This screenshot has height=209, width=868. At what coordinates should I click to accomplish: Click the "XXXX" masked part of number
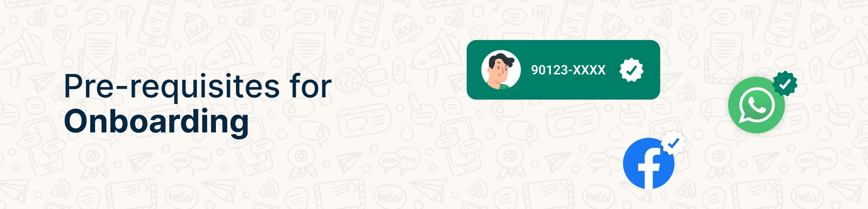[x=589, y=70]
